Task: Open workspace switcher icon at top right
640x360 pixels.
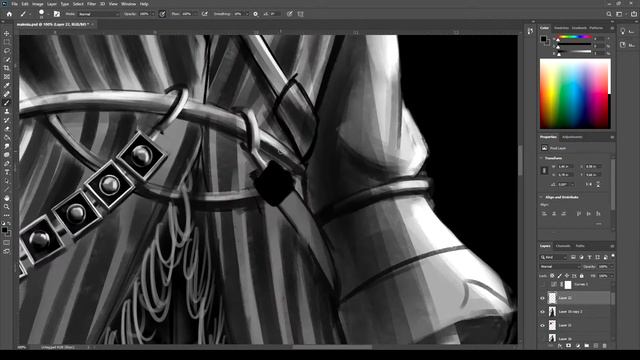Action: 620,14
